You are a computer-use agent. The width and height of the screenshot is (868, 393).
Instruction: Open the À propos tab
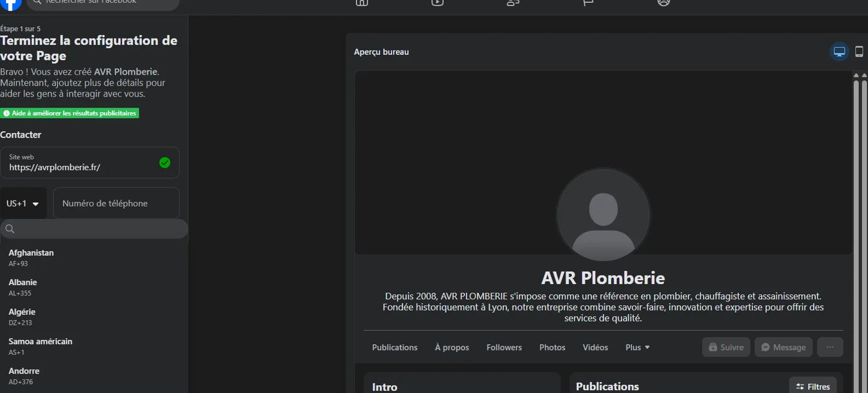452,347
